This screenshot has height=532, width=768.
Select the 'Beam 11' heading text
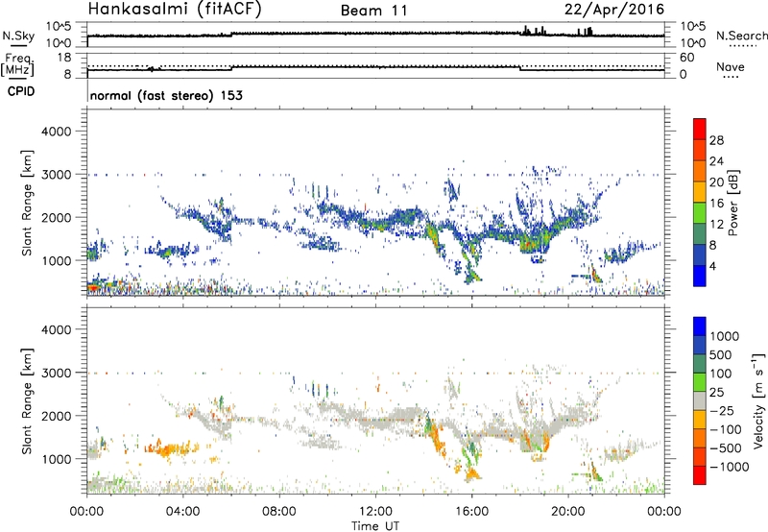pyautogui.click(x=374, y=11)
